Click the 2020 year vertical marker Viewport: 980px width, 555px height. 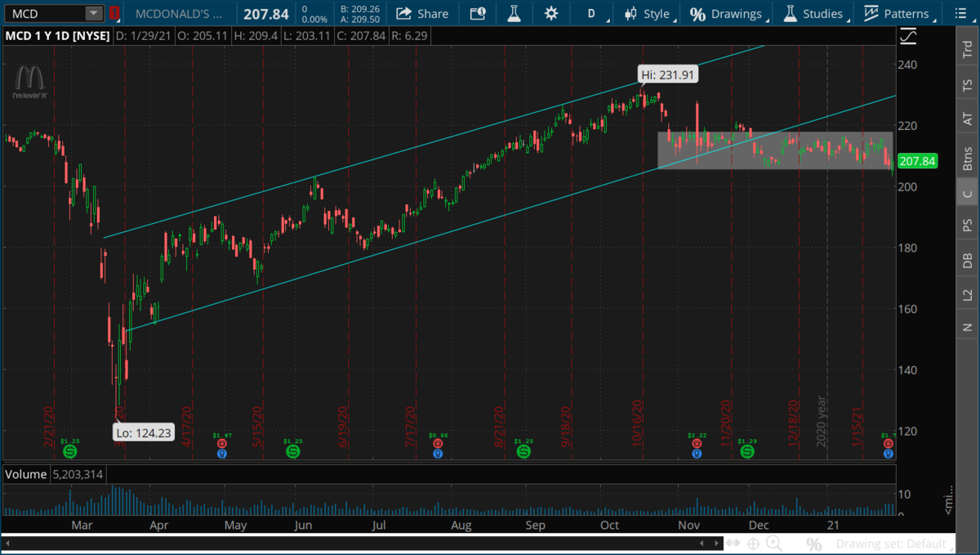(x=823, y=421)
